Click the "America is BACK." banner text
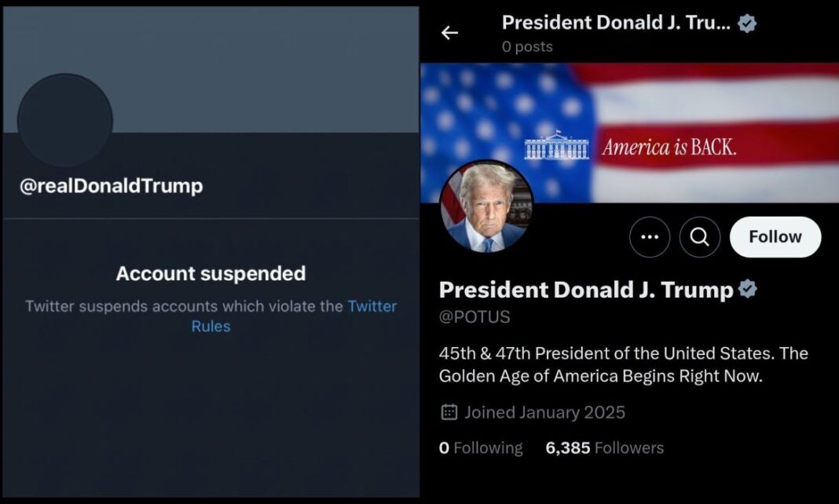Viewport: 839px width, 504px height. (669, 147)
